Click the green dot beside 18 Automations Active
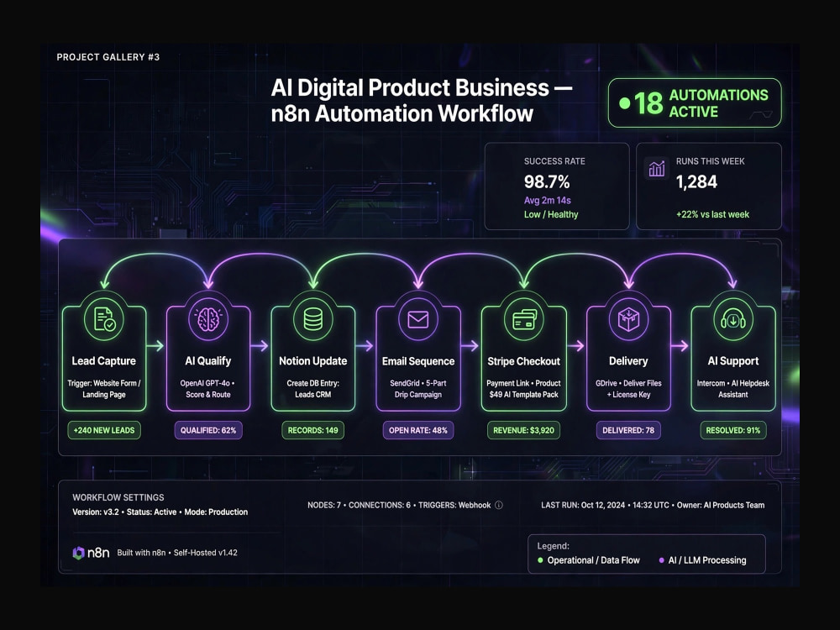Viewport: 840px width, 630px height. click(624, 102)
